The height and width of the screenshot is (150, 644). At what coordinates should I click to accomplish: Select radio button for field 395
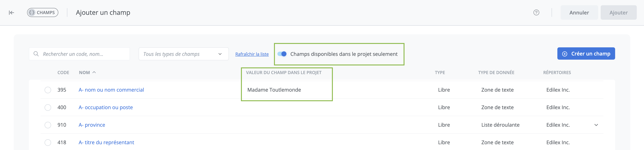coord(48,90)
